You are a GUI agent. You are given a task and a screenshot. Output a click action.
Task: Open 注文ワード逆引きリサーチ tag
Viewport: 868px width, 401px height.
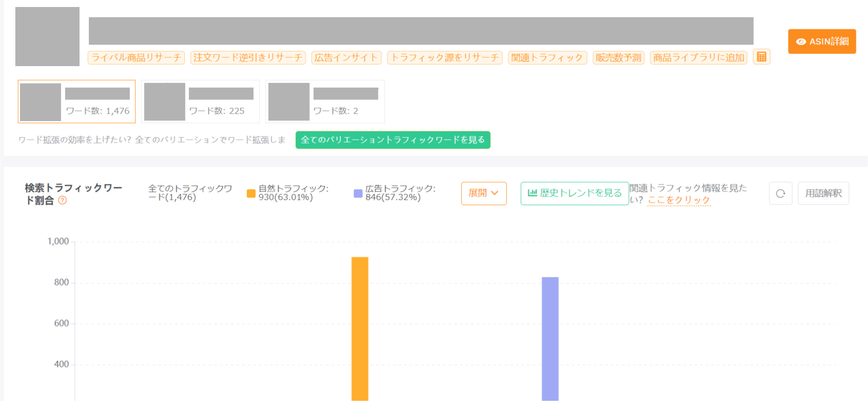click(x=248, y=58)
